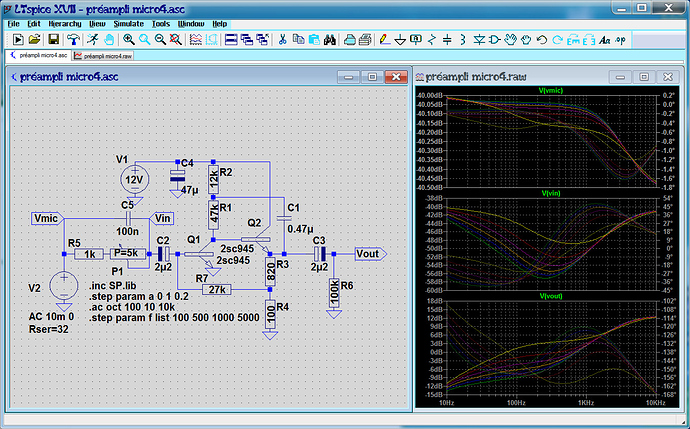
Task: Open the File menu
Action: click(x=13, y=24)
